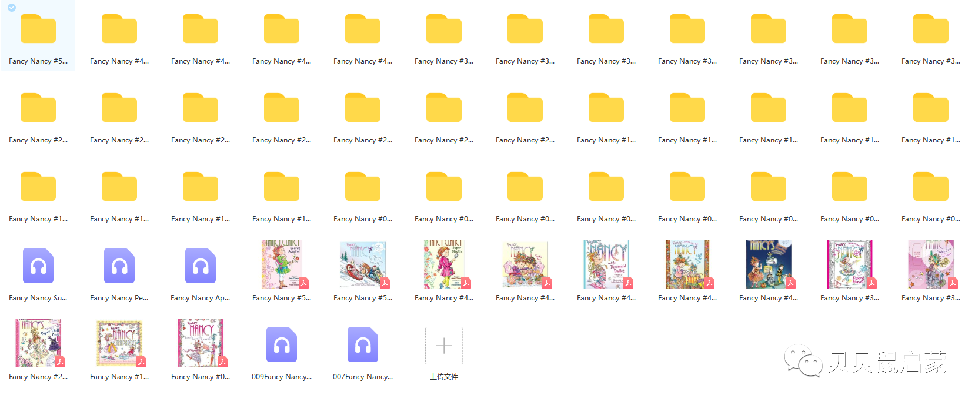980x406 pixels.
Task: Open the 009Fancy Nancy audio file
Action: pos(281,344)
